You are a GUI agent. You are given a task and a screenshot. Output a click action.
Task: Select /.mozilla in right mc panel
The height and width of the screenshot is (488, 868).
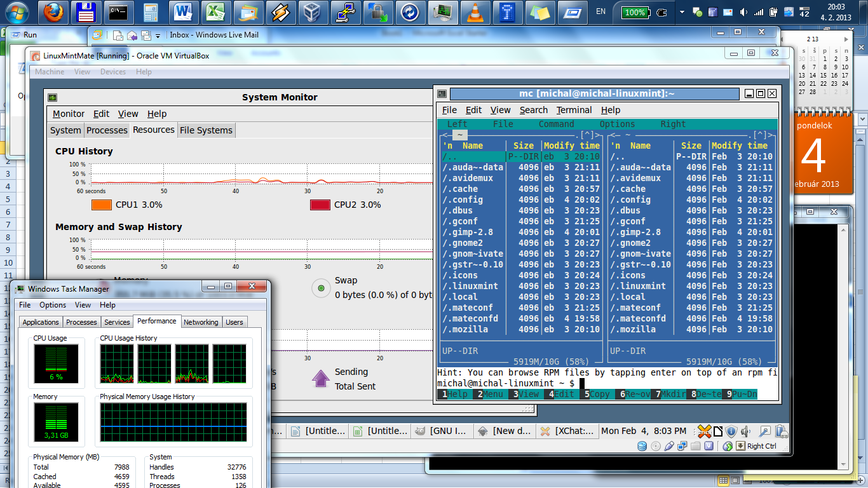pyautogui.click(x=691, y=329)
